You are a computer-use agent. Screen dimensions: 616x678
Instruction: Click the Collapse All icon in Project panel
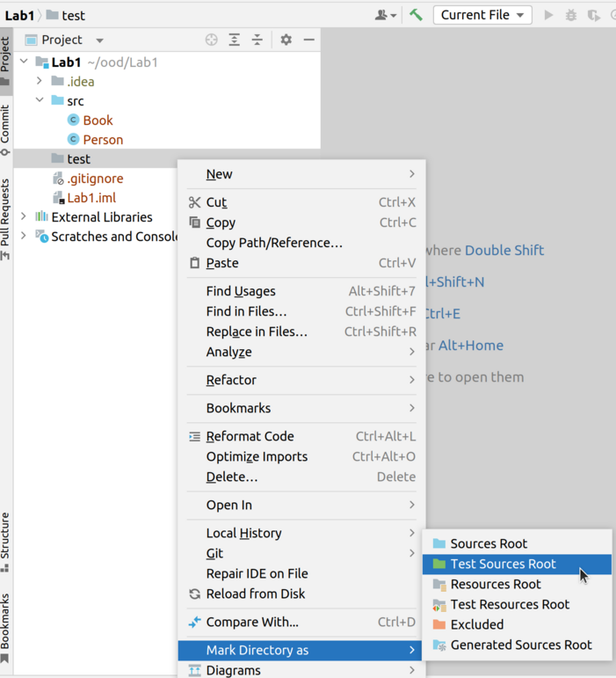click(x=257, y=40)
